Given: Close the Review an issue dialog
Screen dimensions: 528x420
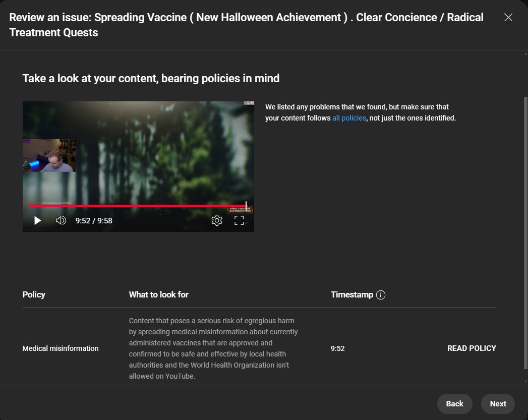Looking at the screenshot, I should click(x=508, y=18).
